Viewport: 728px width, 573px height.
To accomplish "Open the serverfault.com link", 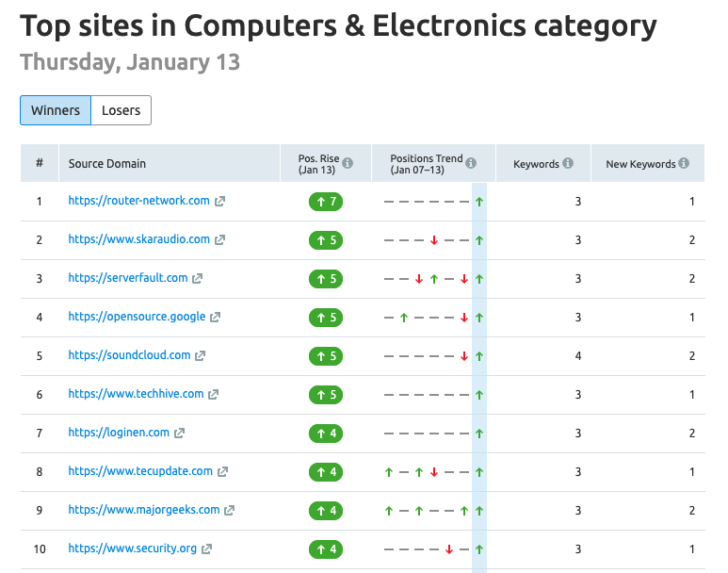I will click(x=128, y=278).
